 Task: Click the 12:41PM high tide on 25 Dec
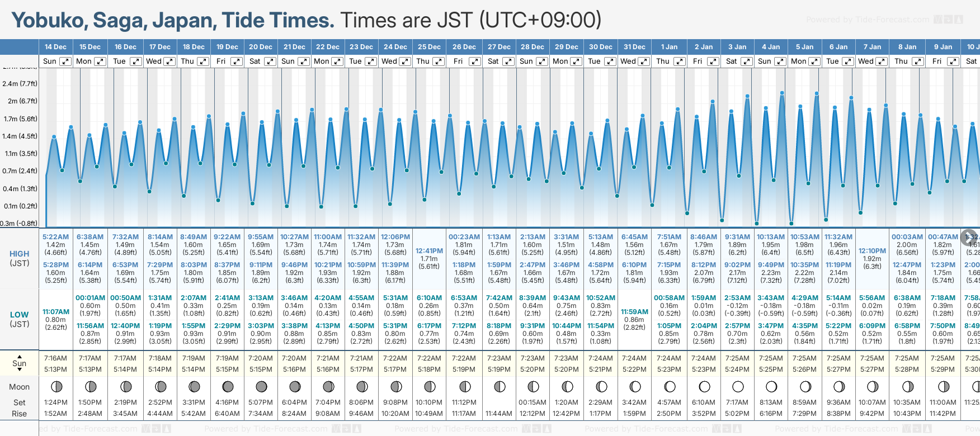click(429, 251)
